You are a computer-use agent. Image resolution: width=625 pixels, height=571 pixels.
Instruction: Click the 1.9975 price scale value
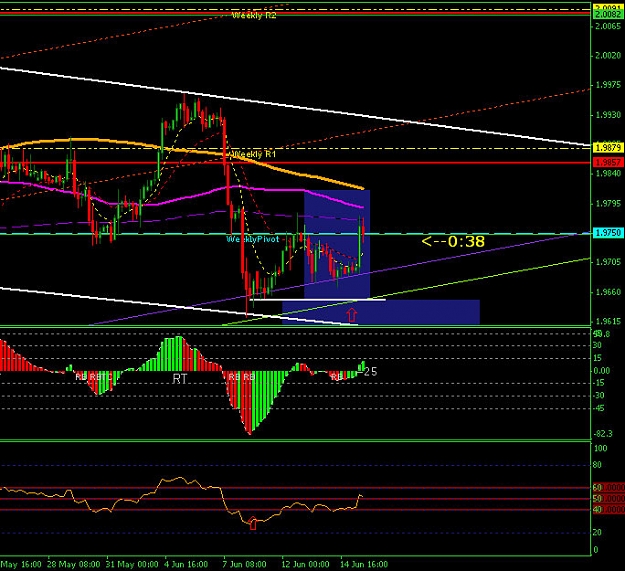click(x=608, y=85)
